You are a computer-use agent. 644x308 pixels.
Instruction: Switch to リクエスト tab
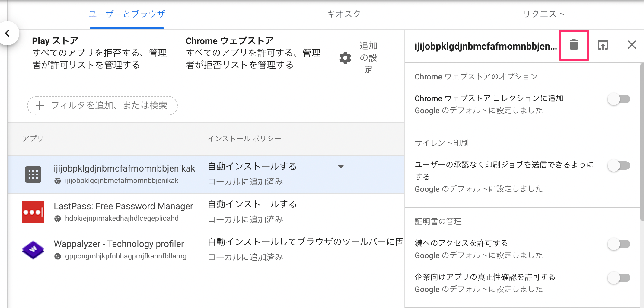pyautogui.click(x=544, y=14)
